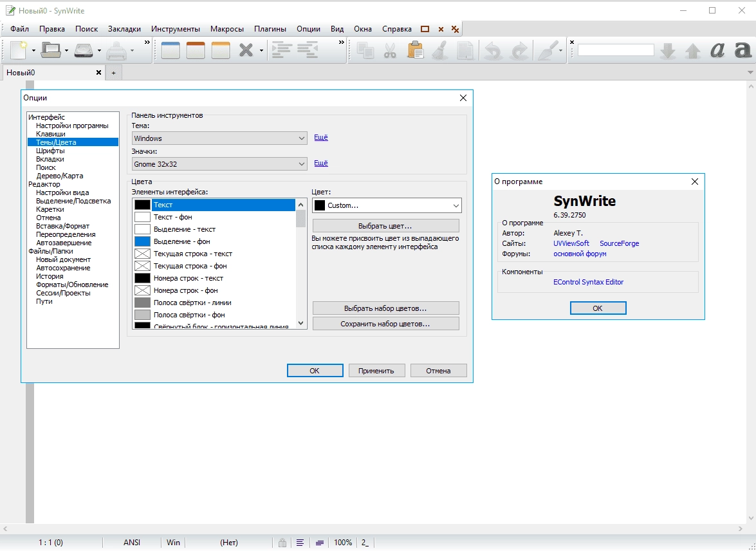Screen dimensions: 756x551
Task: Click the document page toolbar icon
Action: tap(465, 50)
